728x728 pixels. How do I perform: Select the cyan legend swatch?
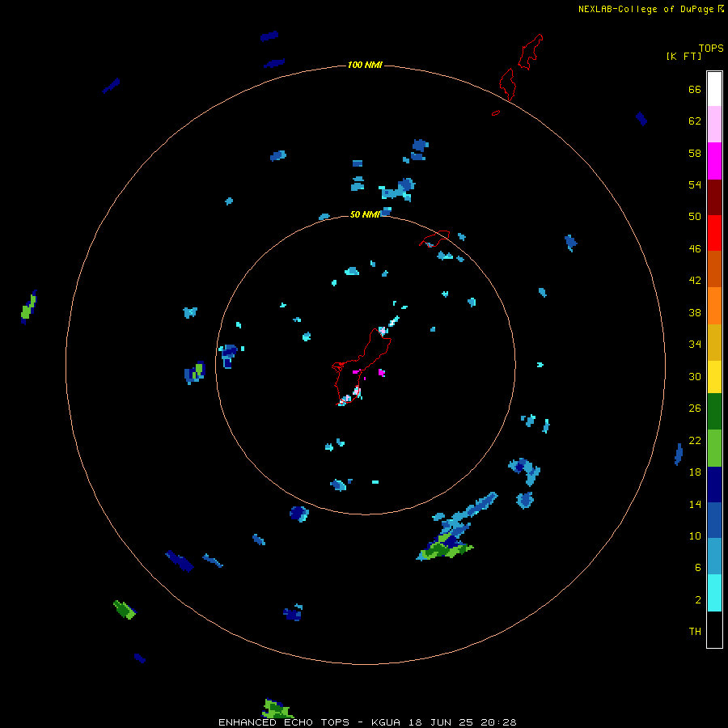(x=714, y=593)
